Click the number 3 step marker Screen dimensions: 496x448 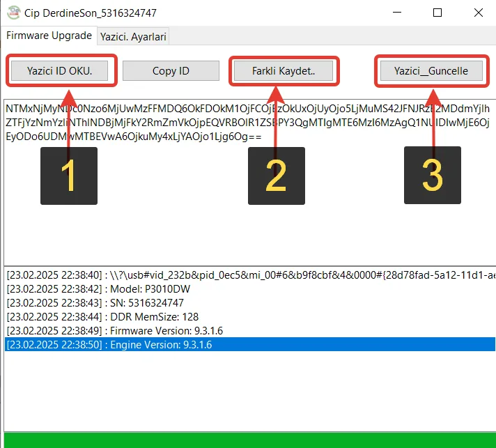coord(432,176)
